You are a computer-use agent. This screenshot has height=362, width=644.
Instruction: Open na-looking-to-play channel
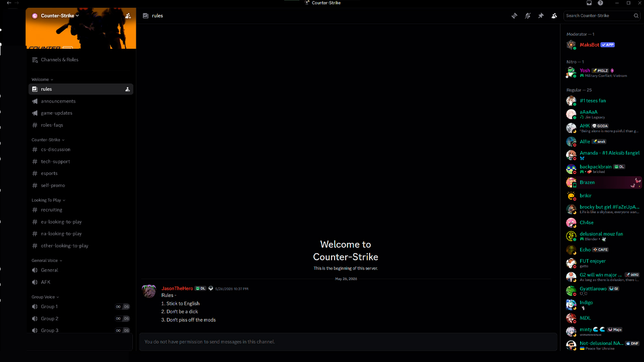coord(81,234)
